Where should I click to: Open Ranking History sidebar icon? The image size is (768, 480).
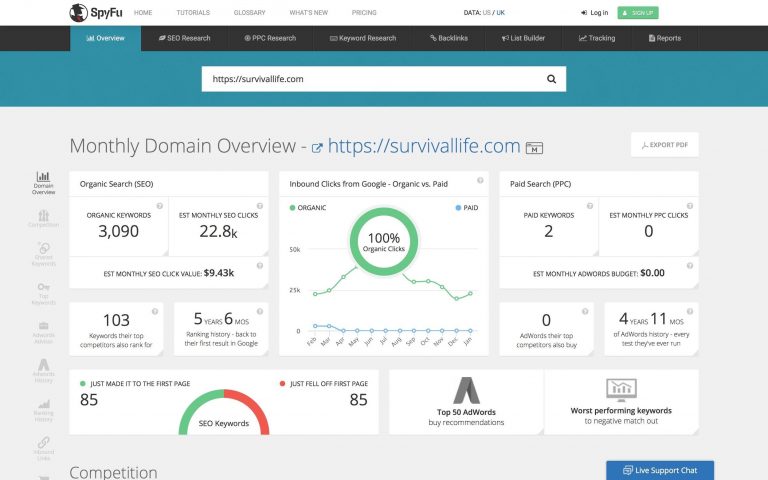44,409
